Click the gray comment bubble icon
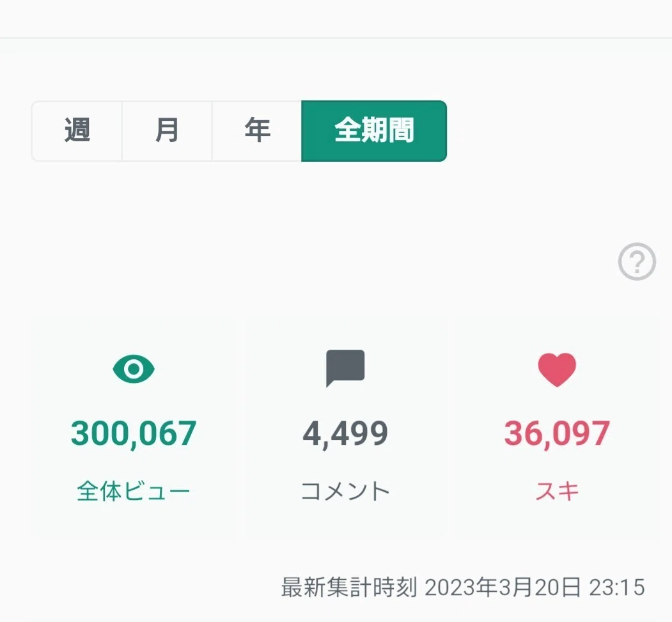Screen dimensions: 672x622 point(345,368)
